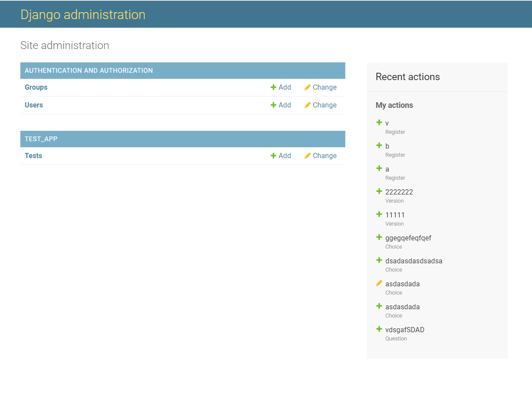Screen dimensions: 532x408
Task: Click Add text link for Users
Action: coord(285,105)
